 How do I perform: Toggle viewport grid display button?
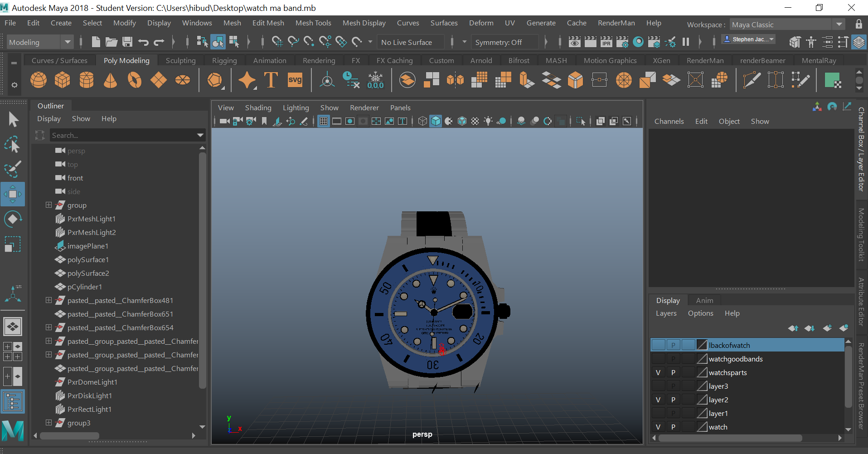point(324,121)
